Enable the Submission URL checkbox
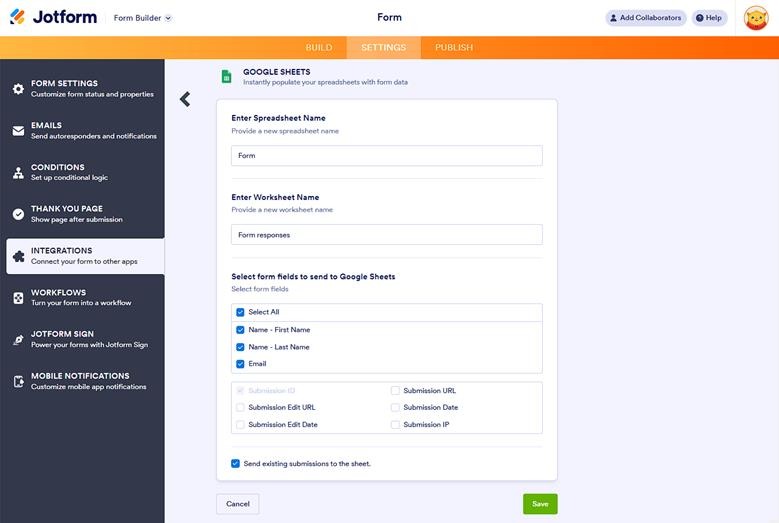The image size is (779, 523). pyautogui.click(x=395, y=390)
